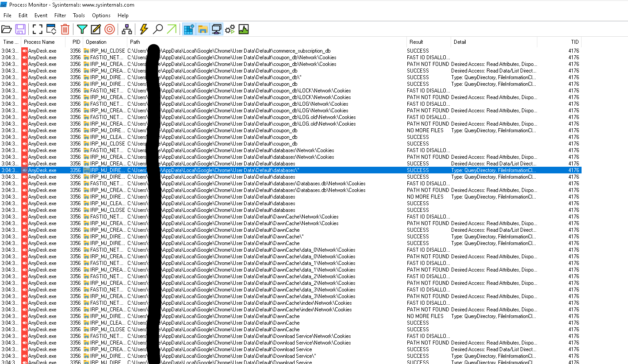
Task: Click NO MORE FILES result for DawnCache
Action: point(425,316)
